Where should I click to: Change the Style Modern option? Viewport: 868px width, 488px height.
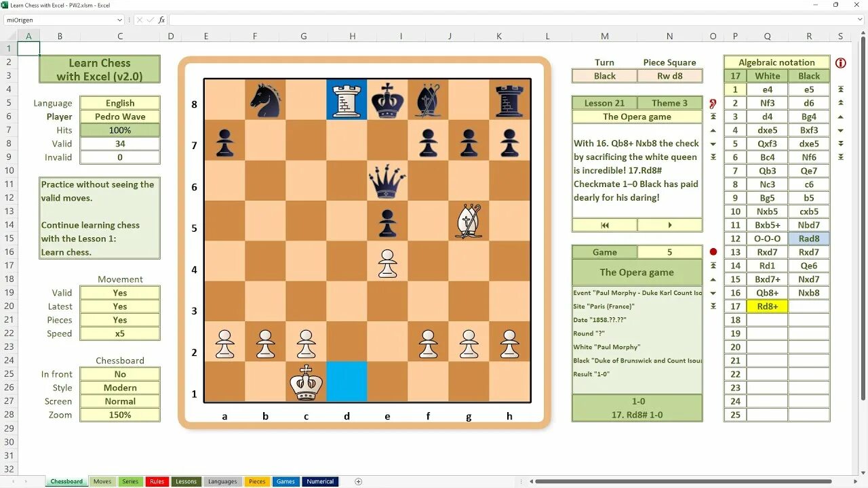pyautogui.click(x=120, y=388)
